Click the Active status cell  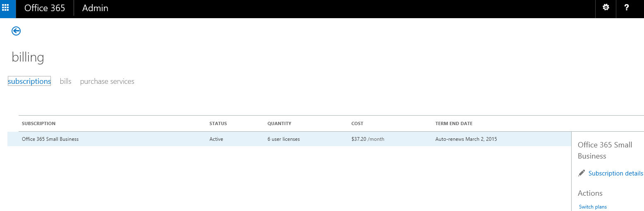pos(216,139)
